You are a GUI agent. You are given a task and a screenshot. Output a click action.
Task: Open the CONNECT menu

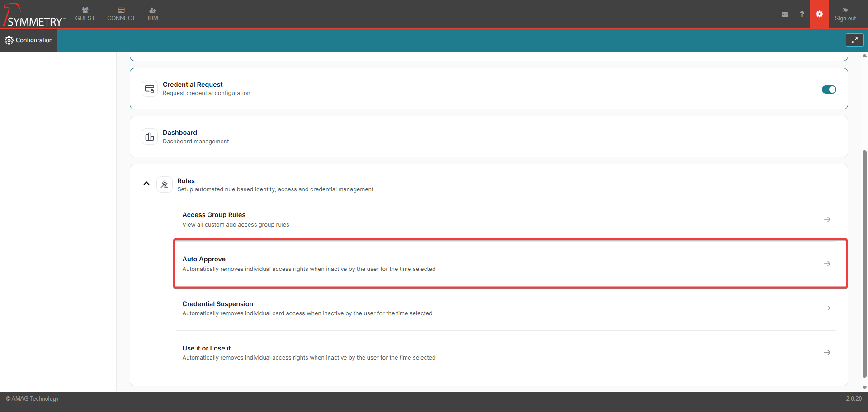(121, 14)
